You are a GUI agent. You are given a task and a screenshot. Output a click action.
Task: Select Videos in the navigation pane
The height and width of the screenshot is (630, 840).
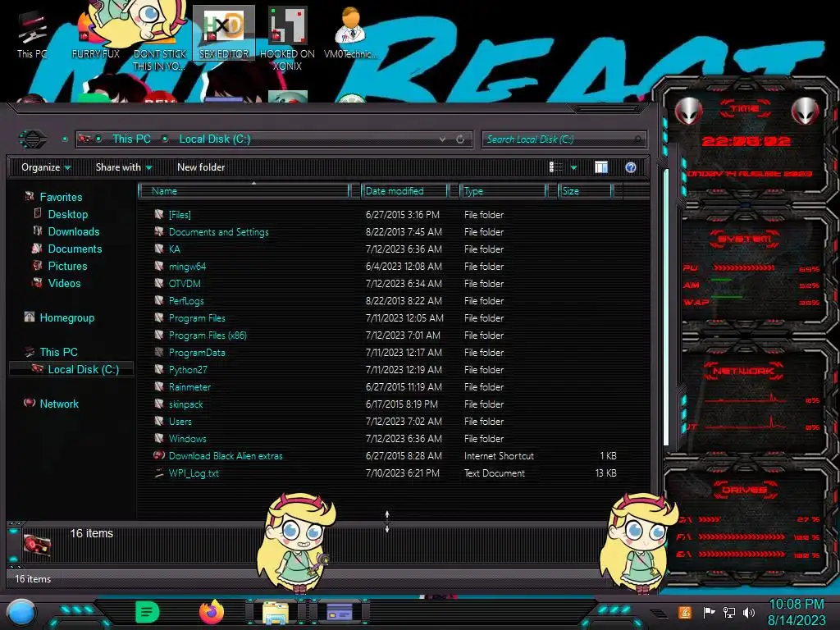[x=64, y=283]
